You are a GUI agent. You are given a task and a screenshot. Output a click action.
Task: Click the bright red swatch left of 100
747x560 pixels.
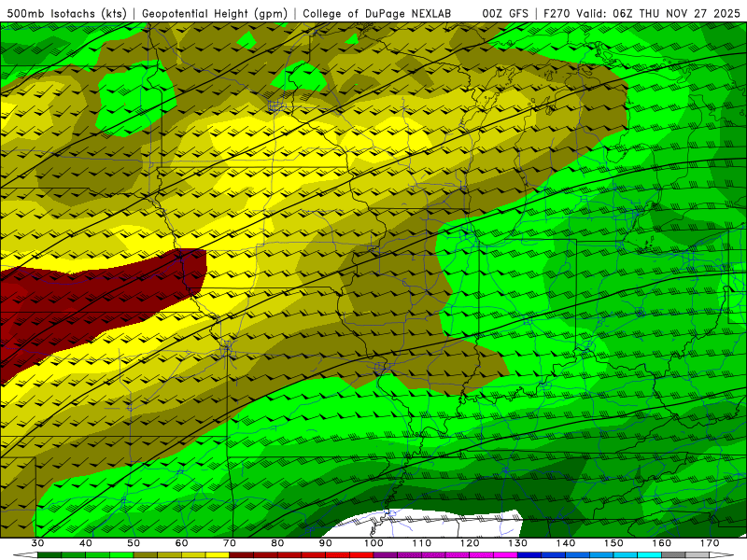click(361, 555)
